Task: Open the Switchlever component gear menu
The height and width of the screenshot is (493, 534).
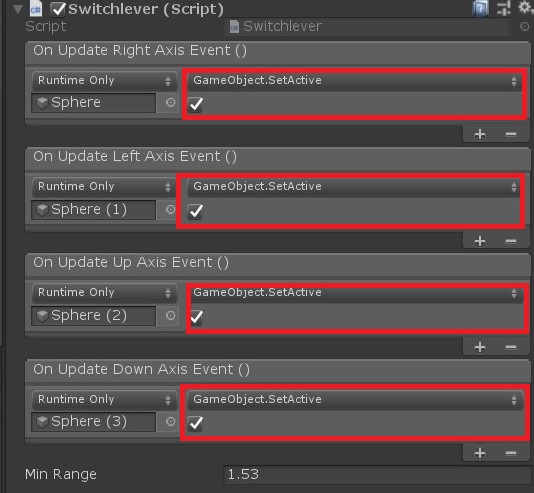Action: tap(525, 7)
